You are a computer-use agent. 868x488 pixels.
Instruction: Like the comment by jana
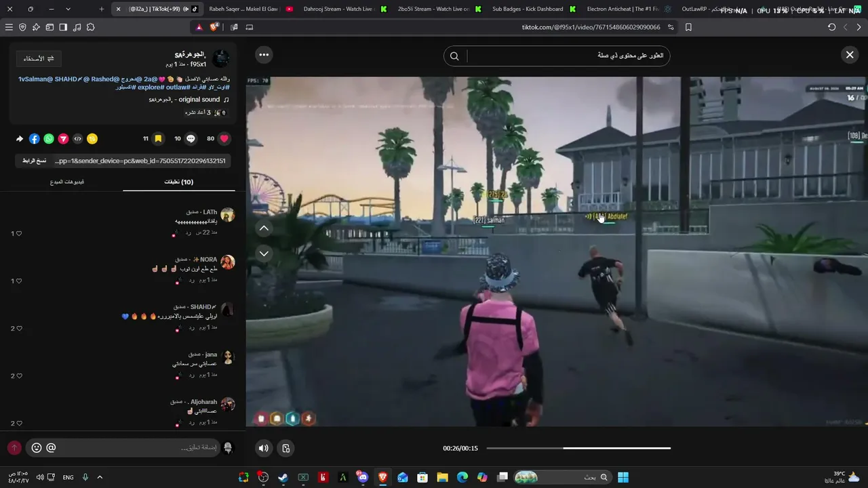tap(18, 375)
